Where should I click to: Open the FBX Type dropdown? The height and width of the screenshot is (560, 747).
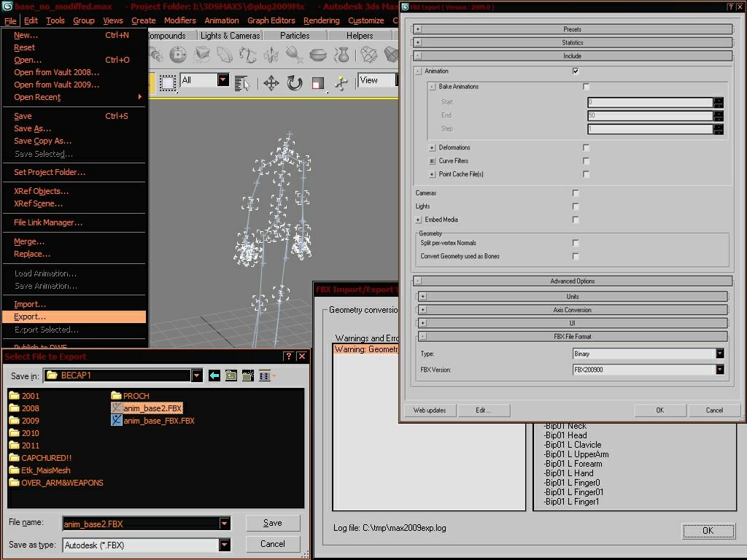click(x=720, y=354)
